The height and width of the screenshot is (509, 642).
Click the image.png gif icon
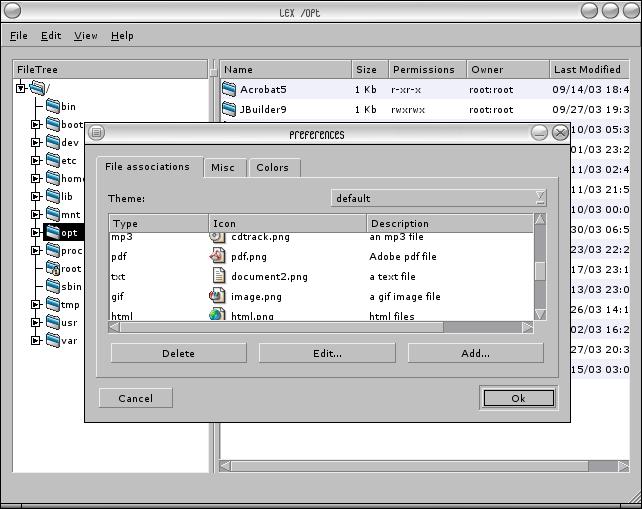coord(217,296)
